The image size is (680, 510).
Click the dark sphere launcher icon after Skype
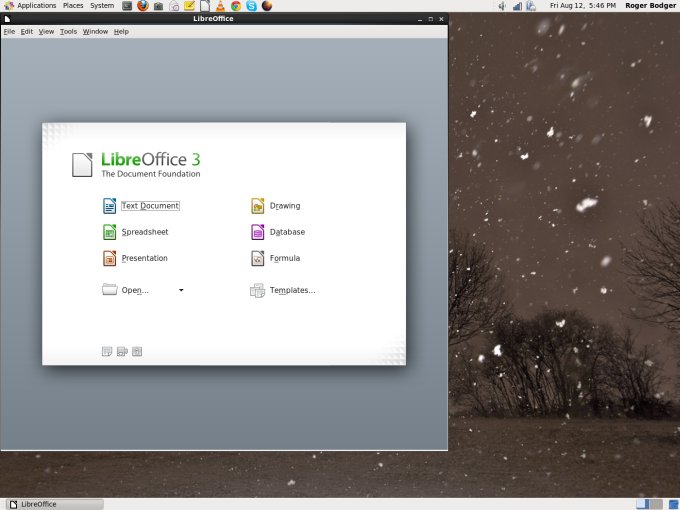[x=267, y=6]
